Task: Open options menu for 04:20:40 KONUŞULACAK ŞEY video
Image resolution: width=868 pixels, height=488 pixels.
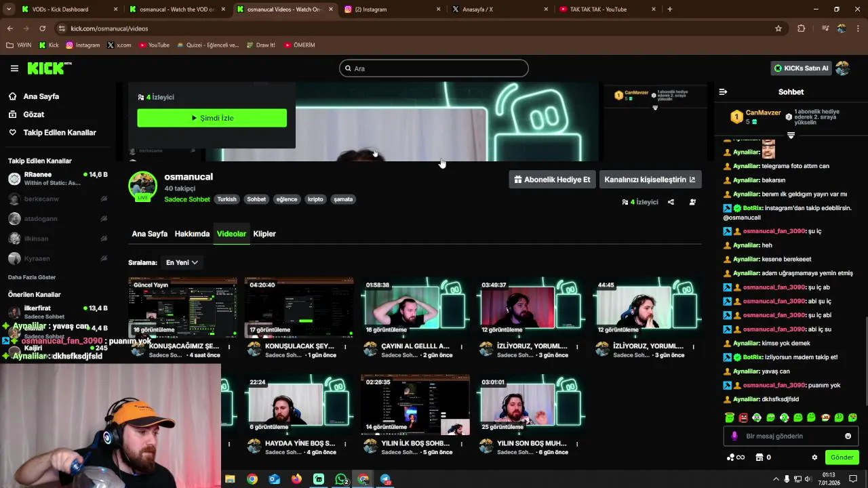Action: (345, 346)
